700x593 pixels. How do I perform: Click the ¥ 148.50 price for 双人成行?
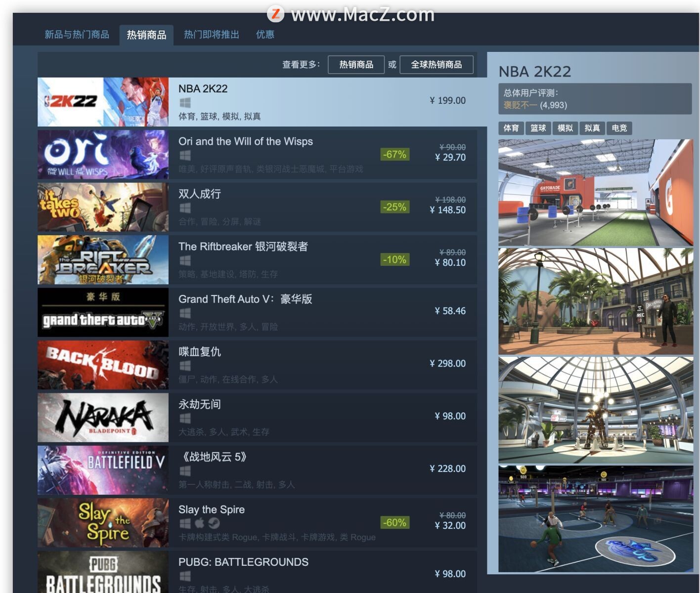point(447,210)
